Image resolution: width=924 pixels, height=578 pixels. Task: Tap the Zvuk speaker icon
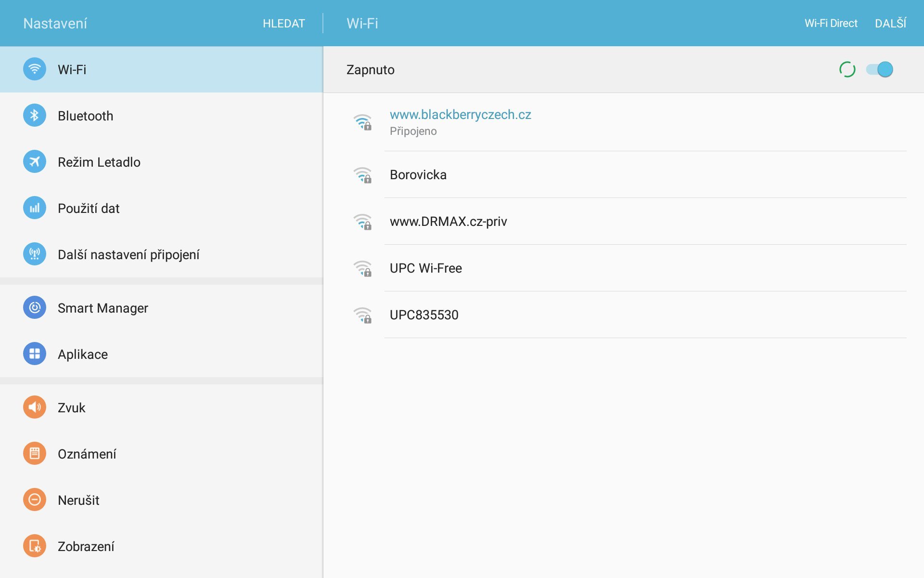click(35, 407)
